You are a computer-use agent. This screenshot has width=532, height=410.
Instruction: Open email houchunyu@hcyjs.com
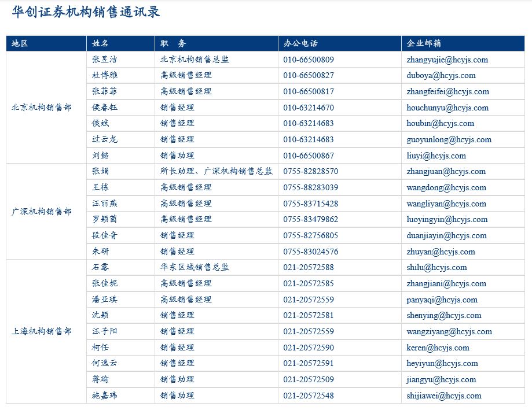pos(447,108)
